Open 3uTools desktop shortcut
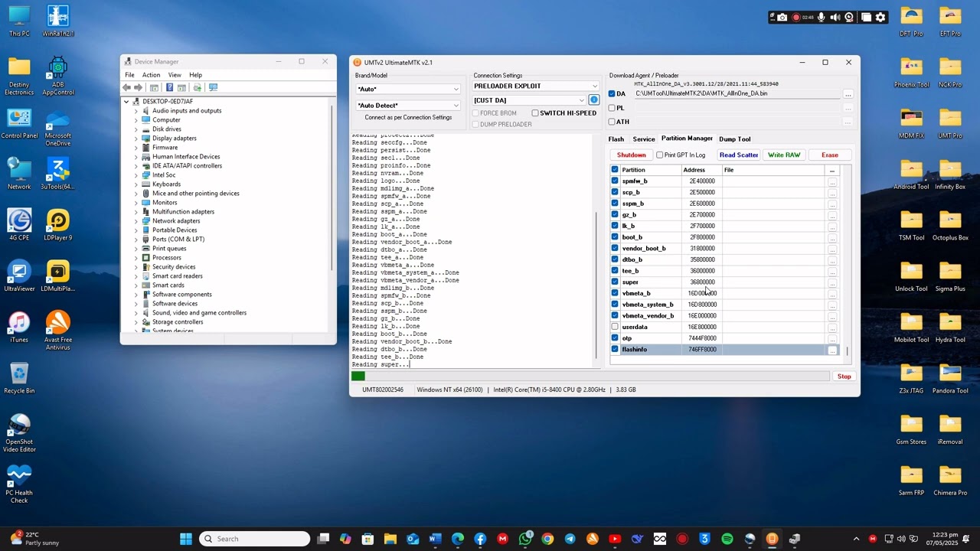Viewport: 980px width, 551px height. [57, 173]
